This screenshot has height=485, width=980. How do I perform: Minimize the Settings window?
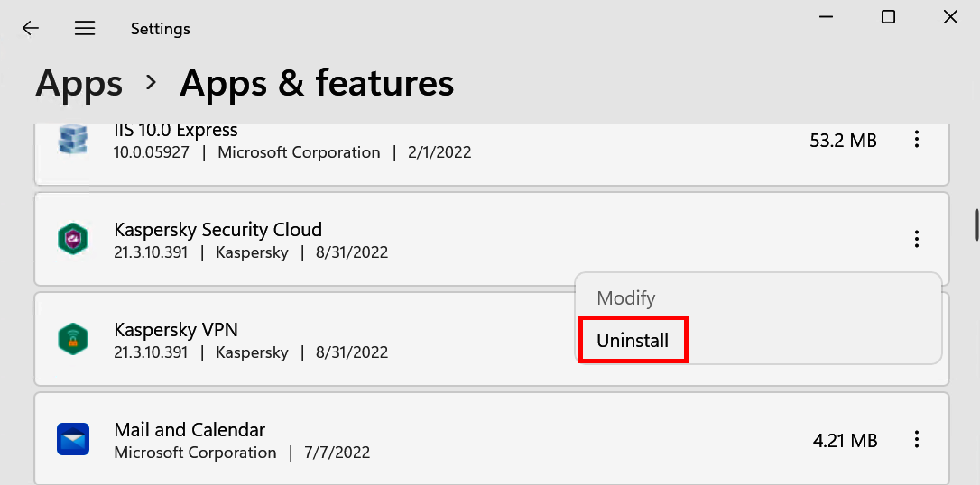[x=827, y=17]
